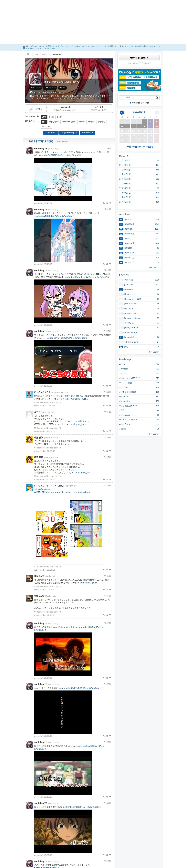Open みこちの反応 video thumbnail
The width and height of the screenshot is (186, 868).
(x=63, y=362)
